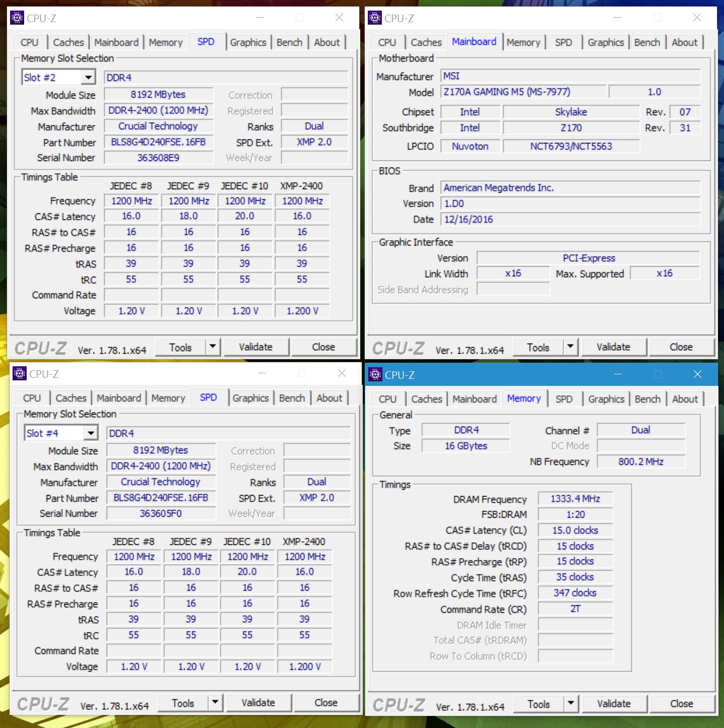Screen dimensions: 724x728
Task: Select the CPU tab in the Memory window
Action: [387, 399]
